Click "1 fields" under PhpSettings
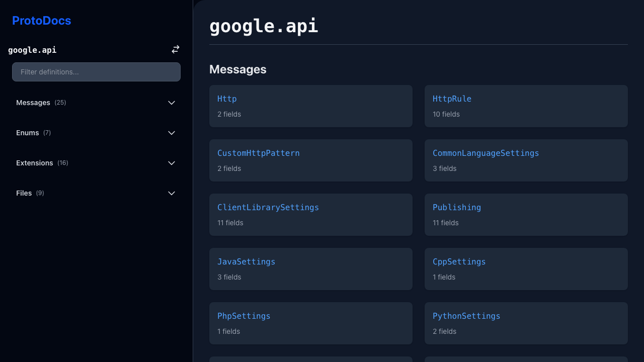This screenshot has width=644, height=362. [229, 331]
